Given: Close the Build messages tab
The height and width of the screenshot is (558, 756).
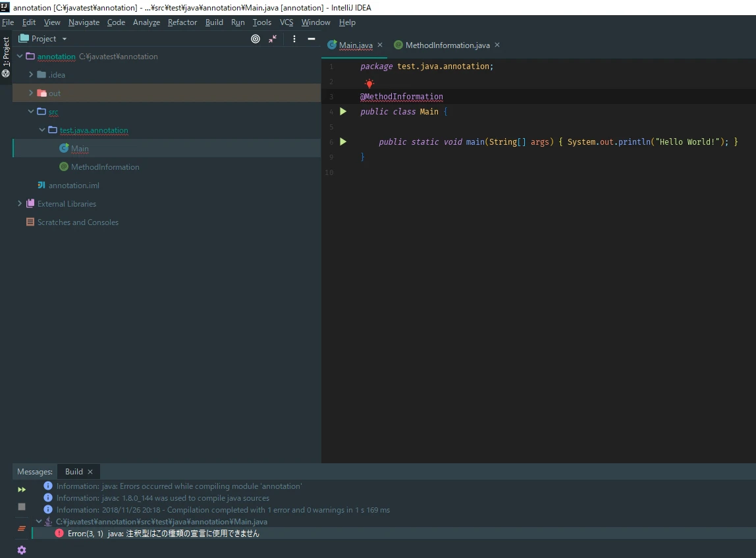Looking at the screenshot, I should pos(90,472).
